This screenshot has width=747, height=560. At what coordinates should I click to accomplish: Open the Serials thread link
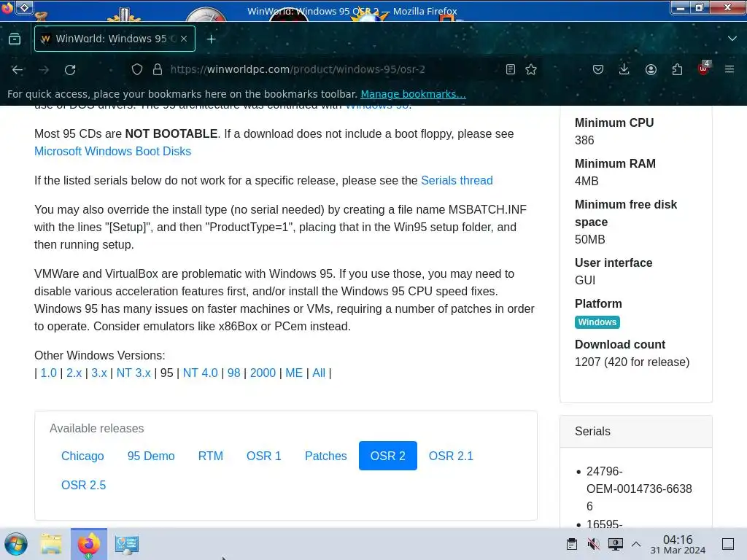click(x=457, y=181)
